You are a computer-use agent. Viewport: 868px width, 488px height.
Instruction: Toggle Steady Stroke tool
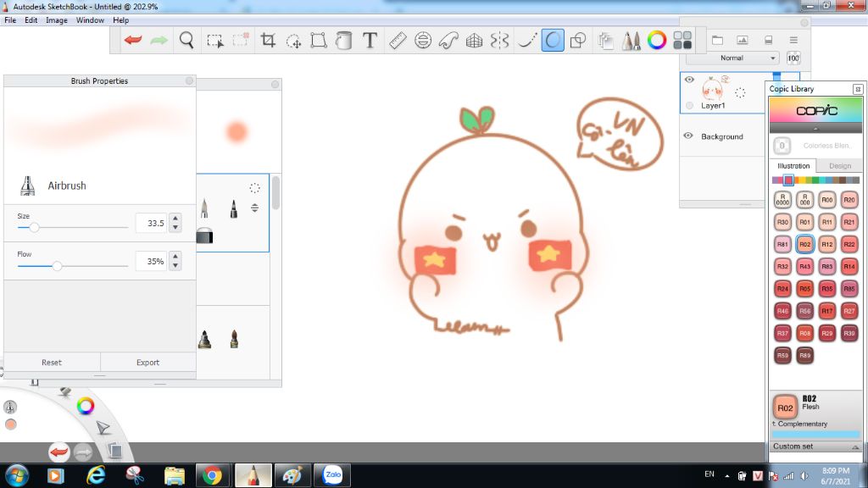[527, 40]
